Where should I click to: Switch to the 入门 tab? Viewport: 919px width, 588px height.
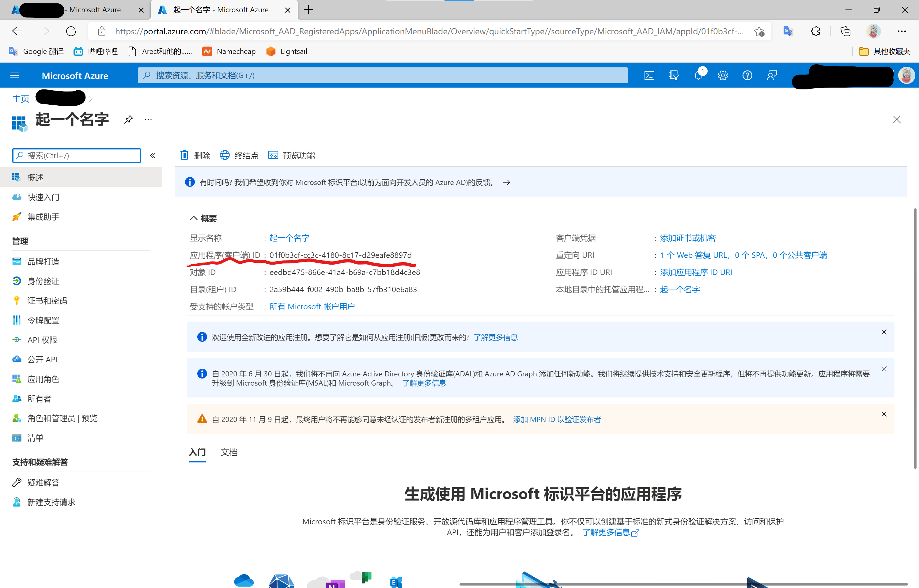(x=197, y=452)
